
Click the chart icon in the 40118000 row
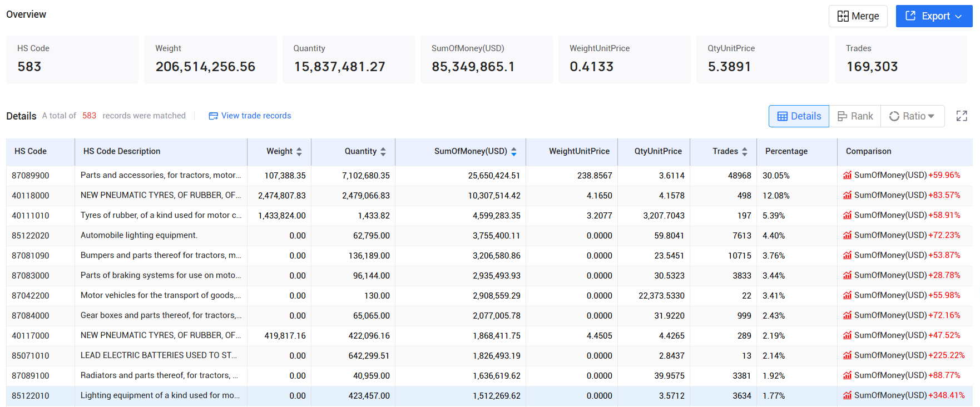click(x=847, y=195)
